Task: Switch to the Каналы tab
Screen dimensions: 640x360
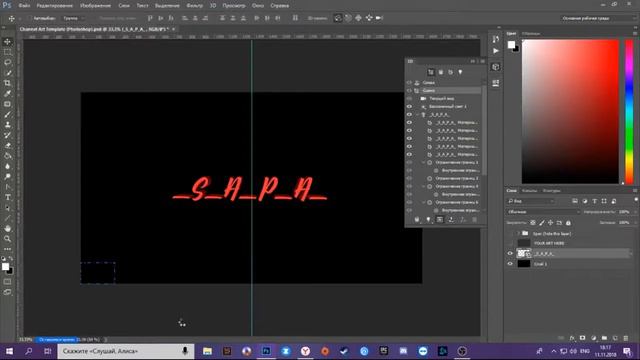Action: [x=529, y=191]
